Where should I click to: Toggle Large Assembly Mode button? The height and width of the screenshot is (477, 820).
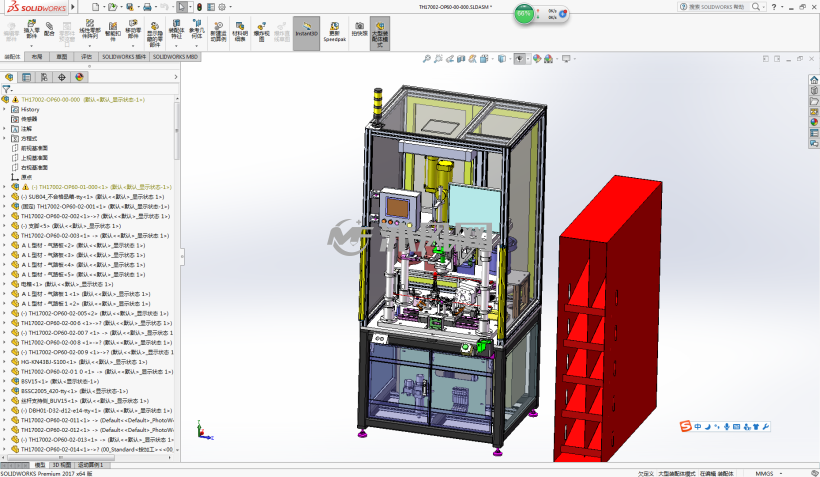[380, 33]
